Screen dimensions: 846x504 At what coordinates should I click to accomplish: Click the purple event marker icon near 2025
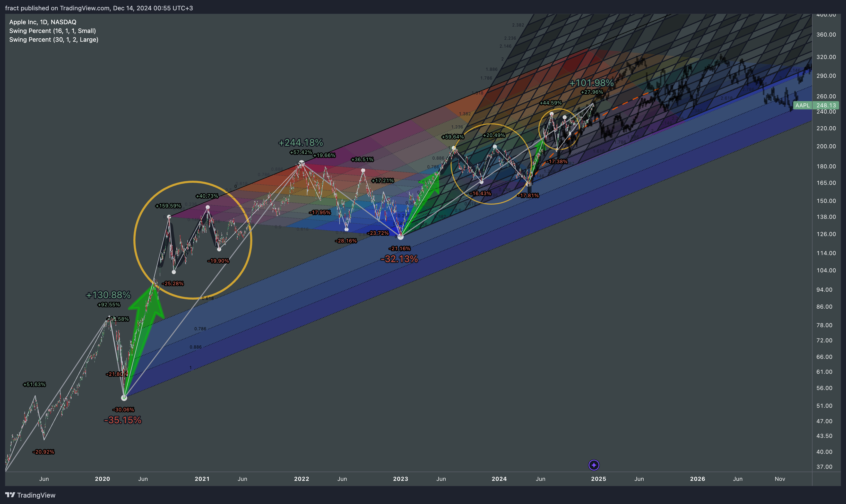point(594,465)
